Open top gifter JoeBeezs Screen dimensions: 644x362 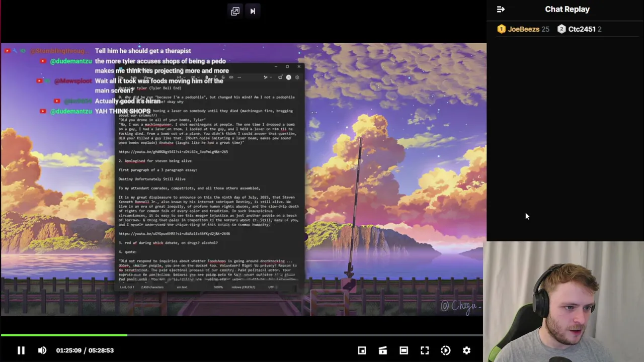point(523,29)
